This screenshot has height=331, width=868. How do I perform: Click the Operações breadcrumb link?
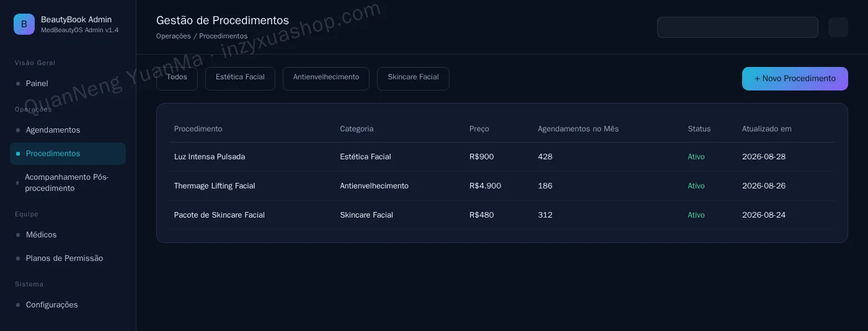174,36
